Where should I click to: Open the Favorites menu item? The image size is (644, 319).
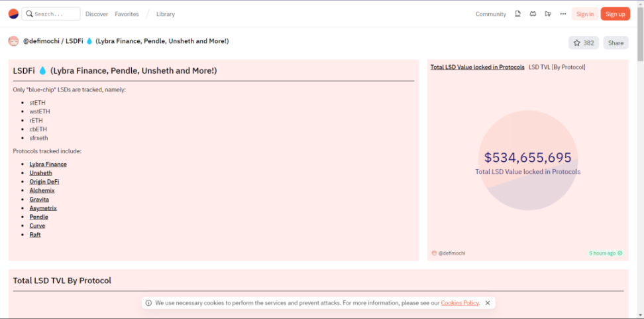[x=127, y=14]
